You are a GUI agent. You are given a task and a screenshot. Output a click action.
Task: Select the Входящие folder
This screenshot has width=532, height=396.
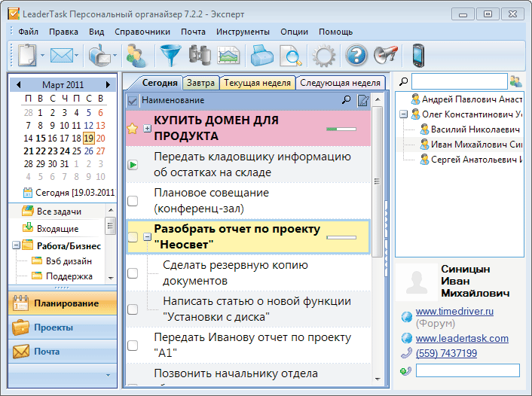pos(57,229)
